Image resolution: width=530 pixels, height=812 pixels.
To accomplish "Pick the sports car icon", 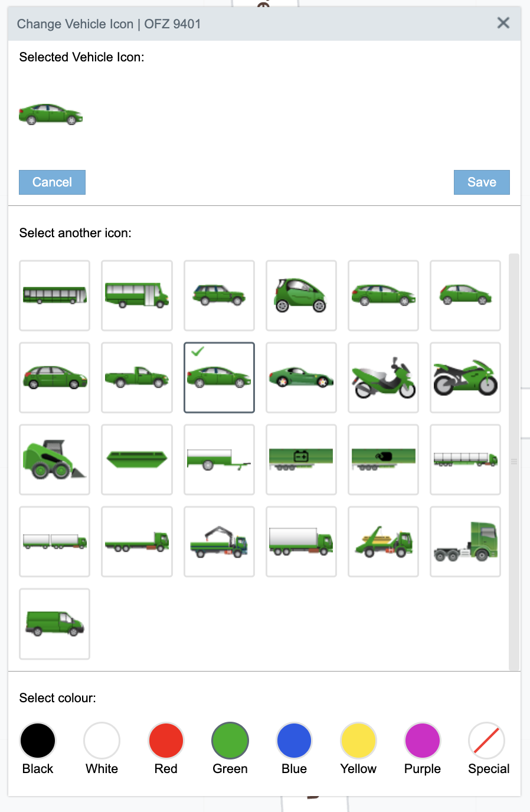I will tap(301, 377).
